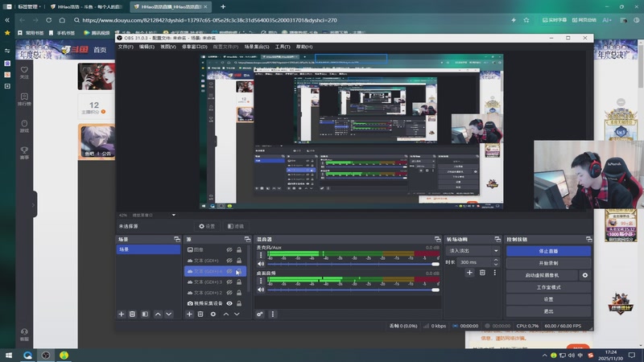Undock the scene transitions (转场动画) panel
Screen dimensions: 644x362
click(x=497, y=239)
